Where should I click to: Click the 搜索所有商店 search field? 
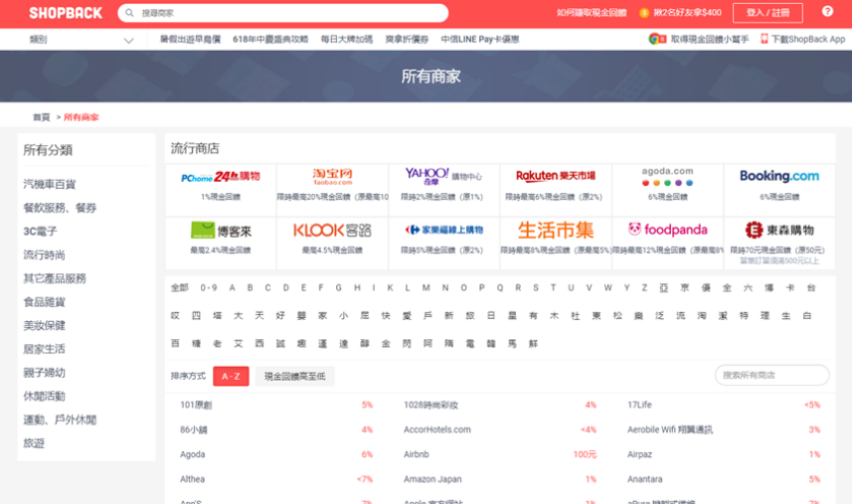(x=771, y=375)
